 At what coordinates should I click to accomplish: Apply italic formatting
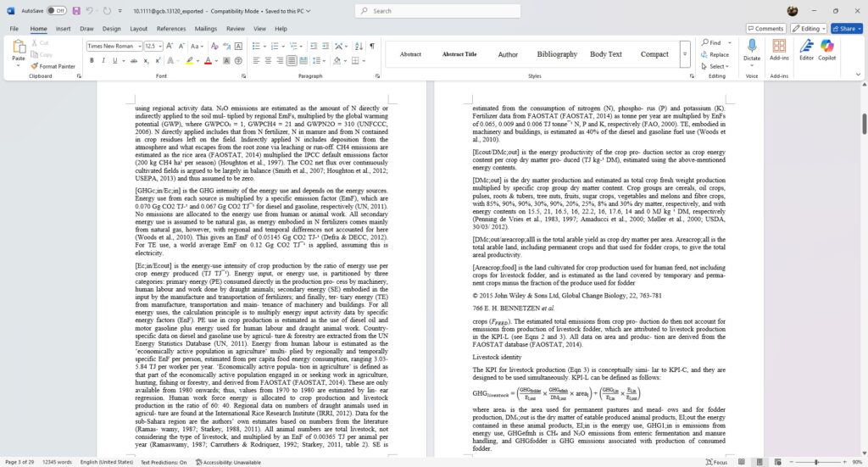(103, 61)
